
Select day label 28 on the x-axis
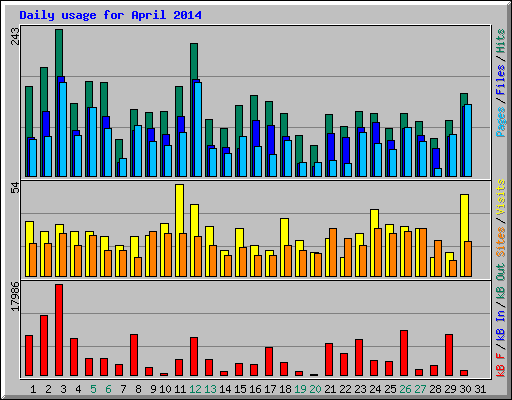(435, 389)
